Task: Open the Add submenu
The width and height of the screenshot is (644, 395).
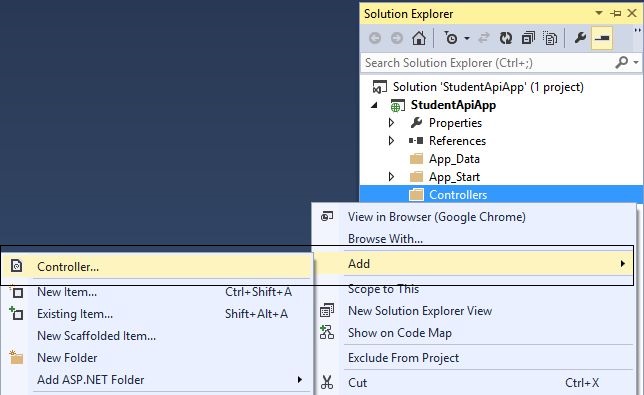Action: (474, 264)
